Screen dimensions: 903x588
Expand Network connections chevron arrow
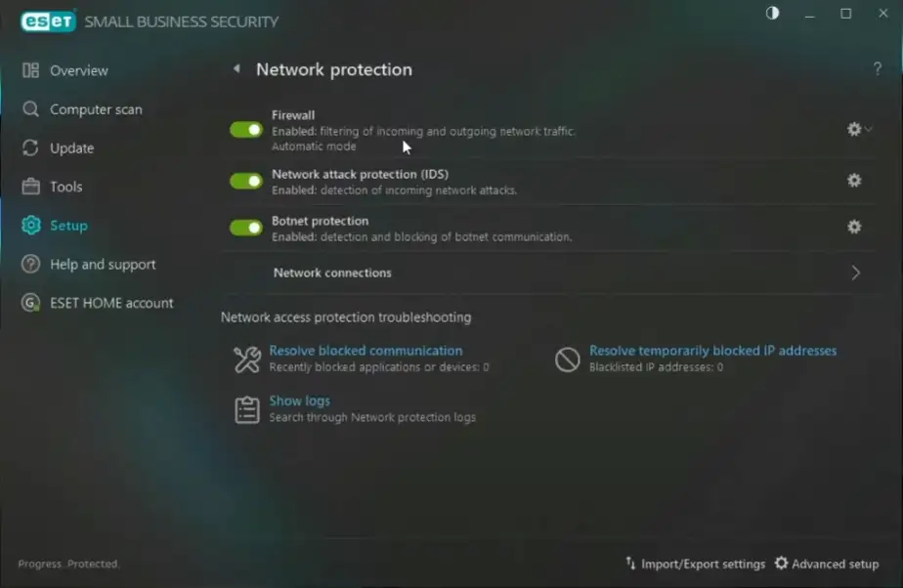[855, 273]
